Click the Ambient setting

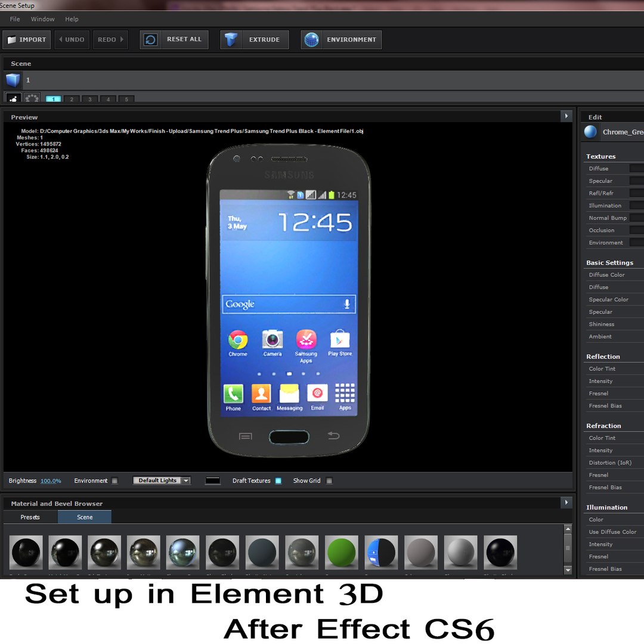614,336
